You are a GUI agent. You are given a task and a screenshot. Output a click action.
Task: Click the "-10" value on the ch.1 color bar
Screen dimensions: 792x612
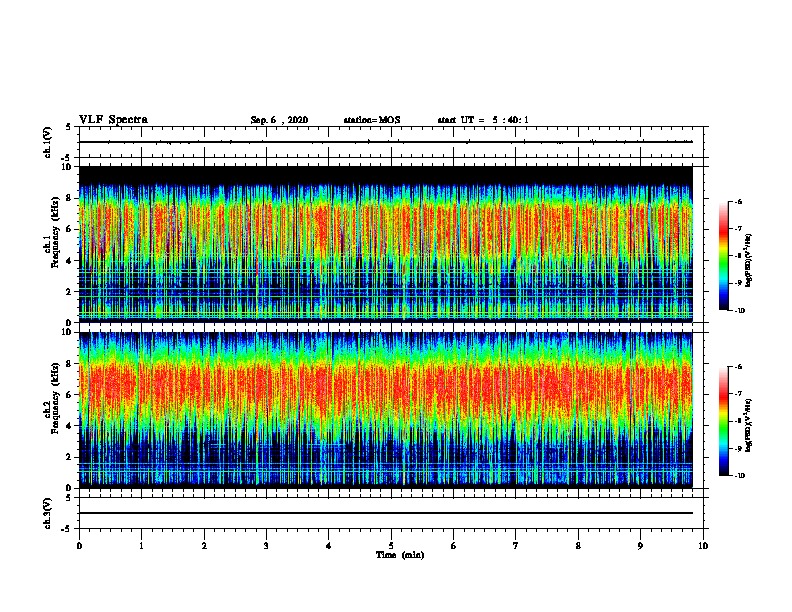[740, 311]
